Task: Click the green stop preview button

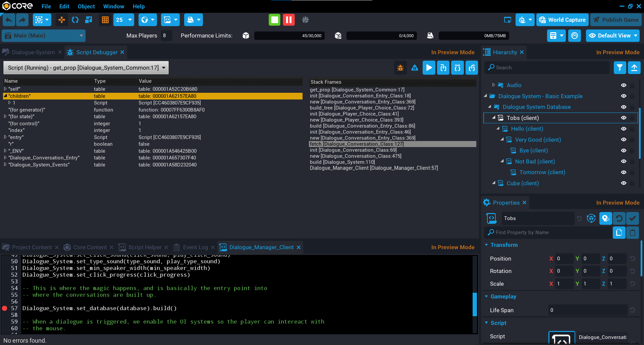Action: pos(274,20)
